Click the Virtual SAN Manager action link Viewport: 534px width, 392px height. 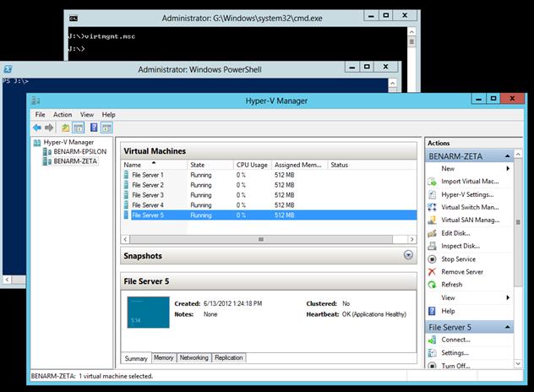(x=471, y=220)
